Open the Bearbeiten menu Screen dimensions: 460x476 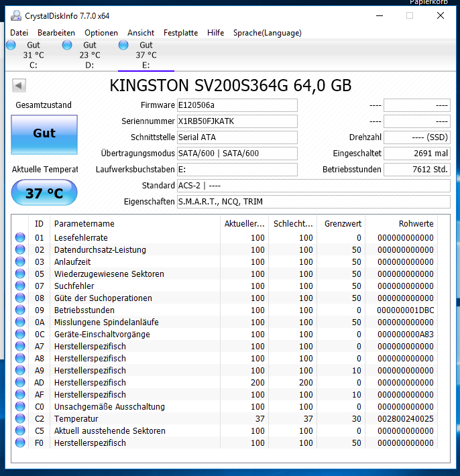pyautogui.click(x=56, y=33)
